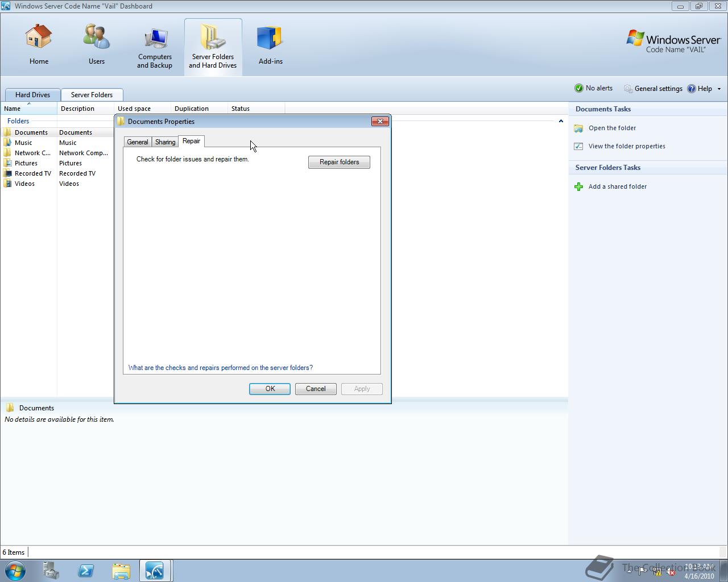Image resolution: width=728 pixels, height=582 pixels.
Task: Switch to the Hard Drives tab
Action: tap(32, 95)
